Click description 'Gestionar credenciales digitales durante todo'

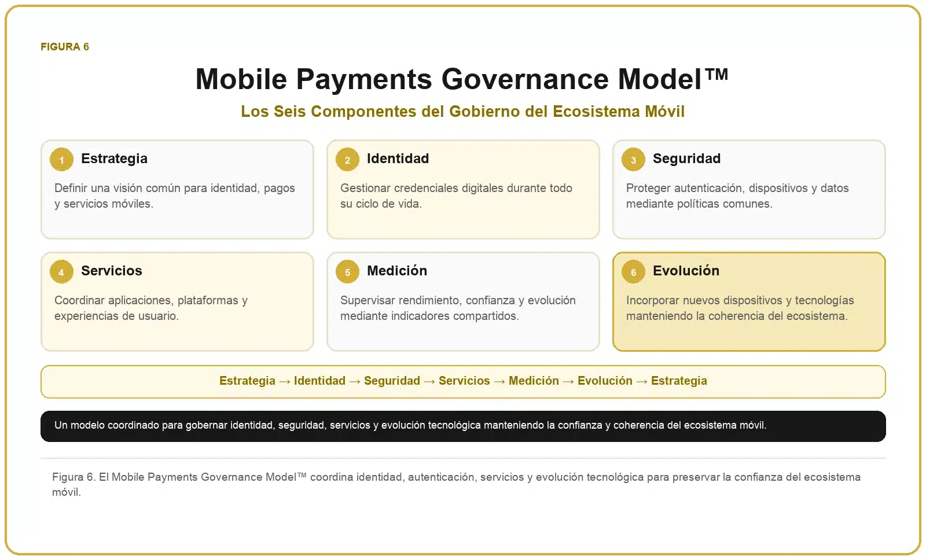[x=456, y=196]
